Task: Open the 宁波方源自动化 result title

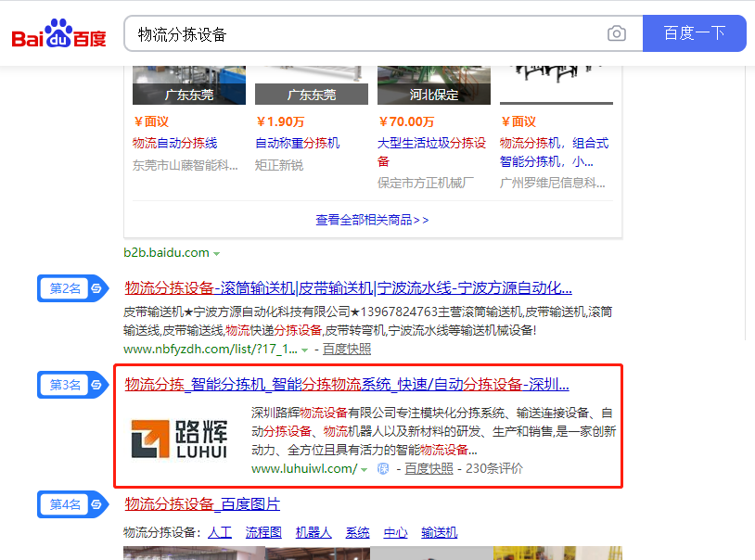Action: click(x=348, y=288)
